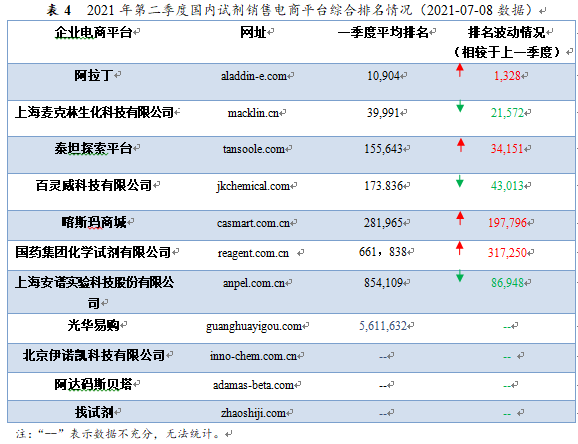Click the fluctuation value '1,328'
This screenshot has width=578, height=444.
pos(507,76)
